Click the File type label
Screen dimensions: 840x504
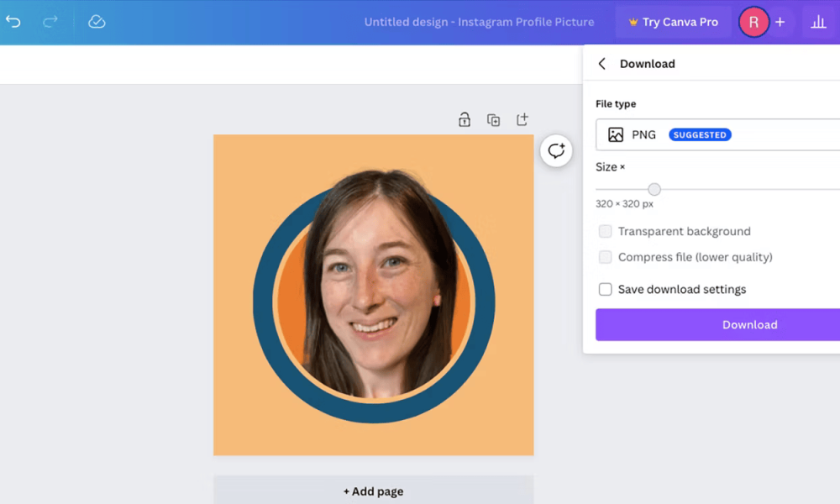pyautogui.click(x=616, y=104)
